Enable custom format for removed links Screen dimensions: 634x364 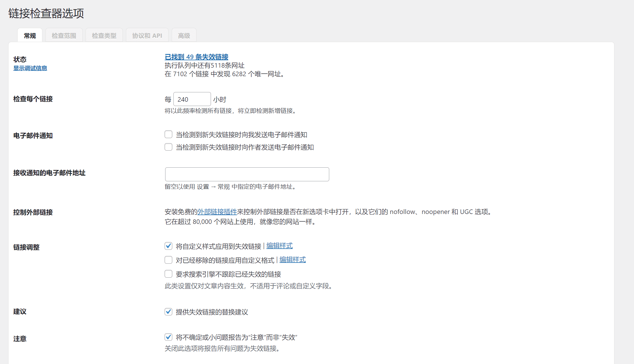point(168,259)
